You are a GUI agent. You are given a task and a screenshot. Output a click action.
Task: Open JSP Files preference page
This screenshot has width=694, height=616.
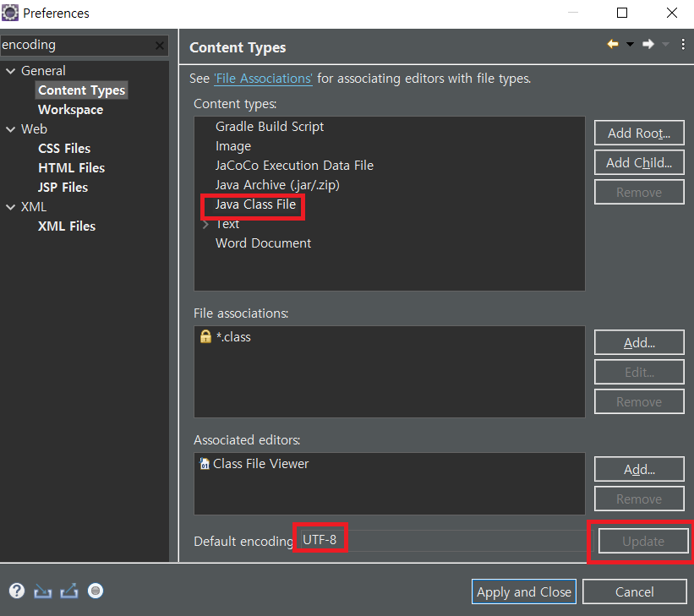pos(63,188)
